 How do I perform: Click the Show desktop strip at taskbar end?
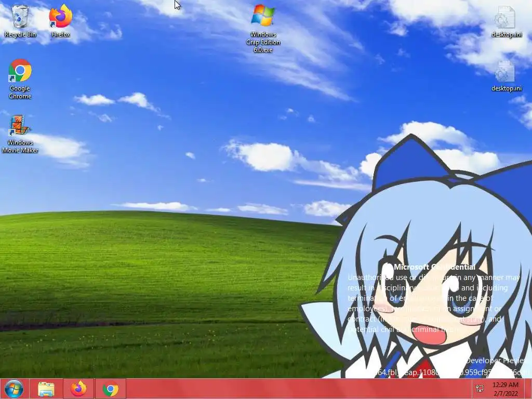point(528,389)
